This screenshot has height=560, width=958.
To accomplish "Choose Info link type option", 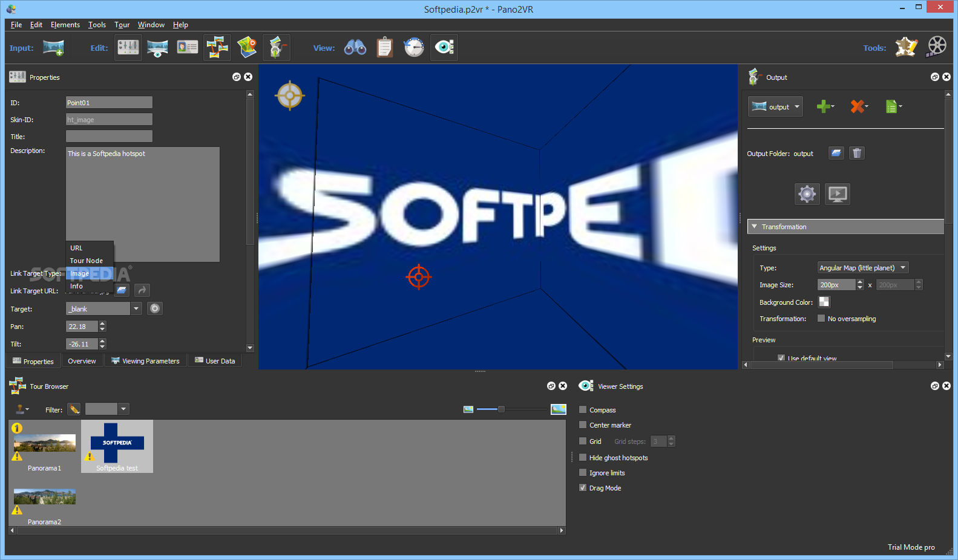I will point(90,286).
